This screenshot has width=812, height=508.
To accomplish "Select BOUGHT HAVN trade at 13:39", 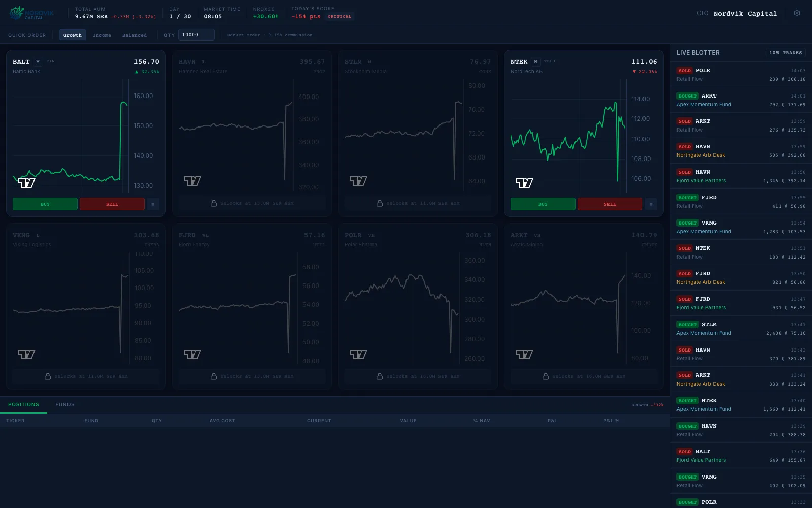I will pos(741,430).
